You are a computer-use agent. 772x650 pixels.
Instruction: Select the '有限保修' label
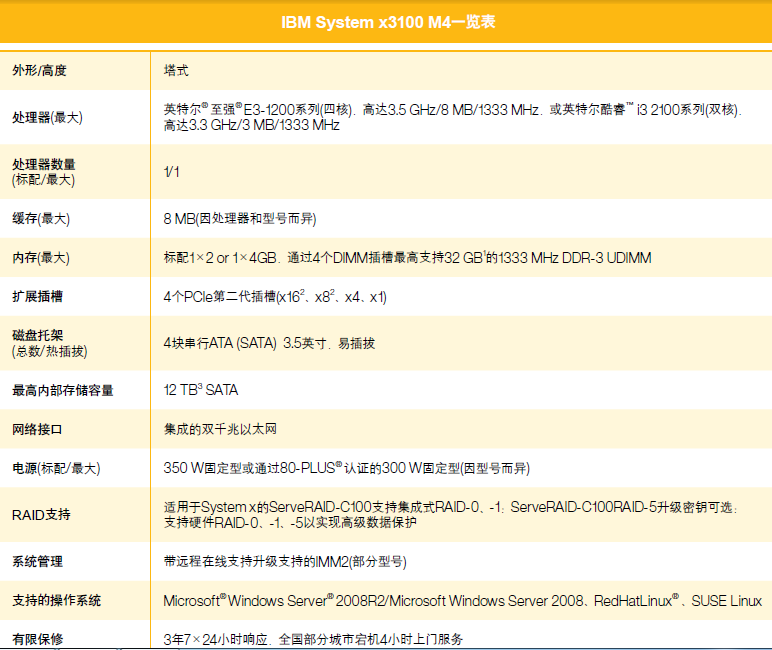click(x=37, y=639)
